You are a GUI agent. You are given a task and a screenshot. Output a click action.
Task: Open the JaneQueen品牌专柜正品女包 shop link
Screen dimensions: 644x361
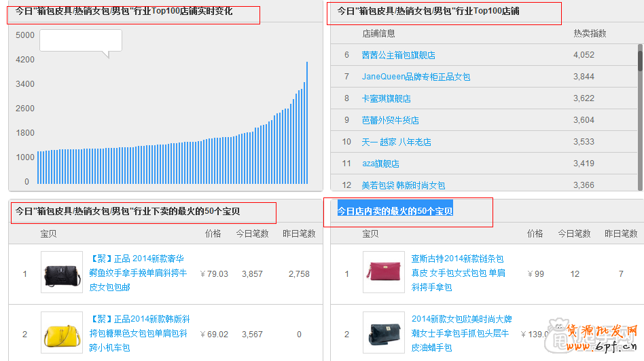416,77
